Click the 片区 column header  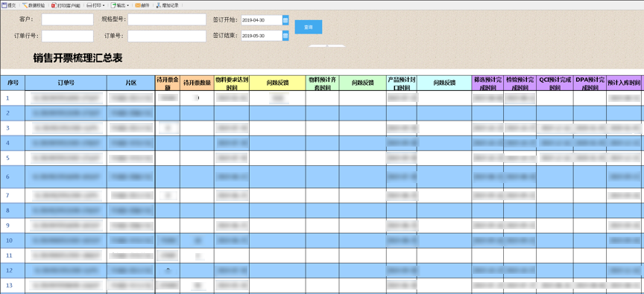tap(131, 83)
